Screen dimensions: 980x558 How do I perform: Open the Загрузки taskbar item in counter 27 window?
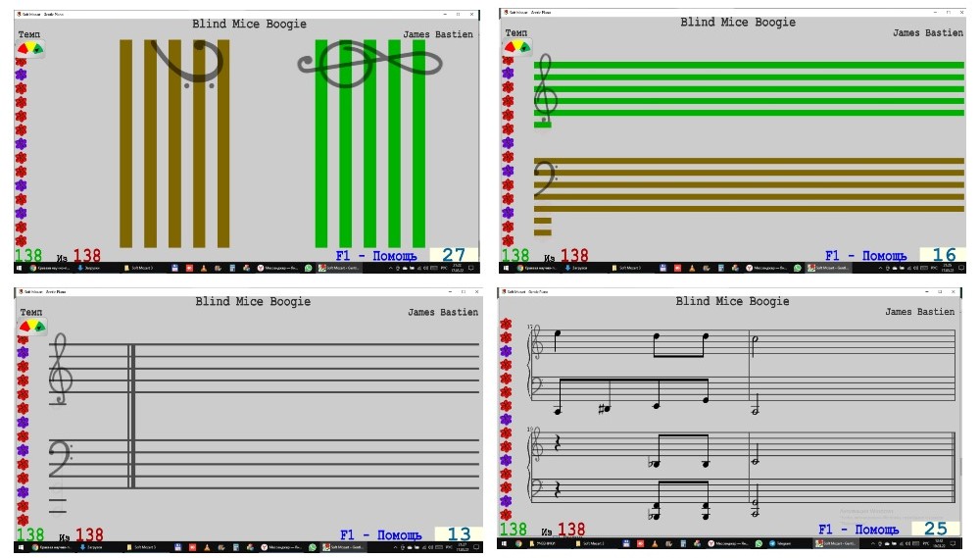(x=89, y=268)
